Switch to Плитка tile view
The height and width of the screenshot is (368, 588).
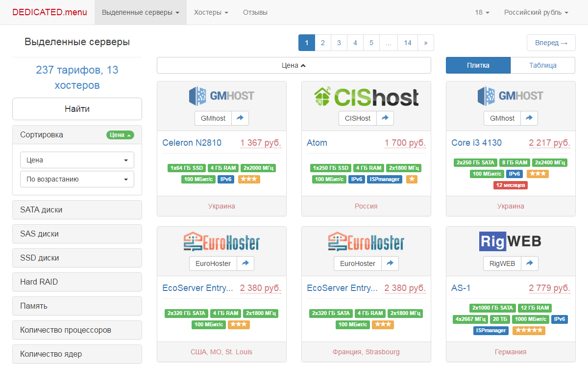478,65
